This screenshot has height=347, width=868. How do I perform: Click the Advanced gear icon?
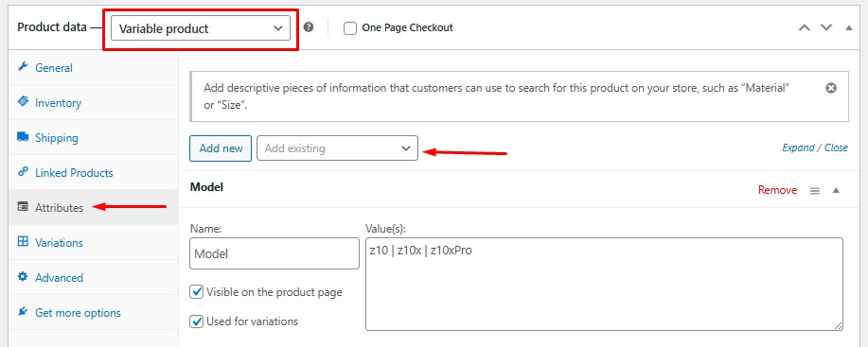coord(23,276)
